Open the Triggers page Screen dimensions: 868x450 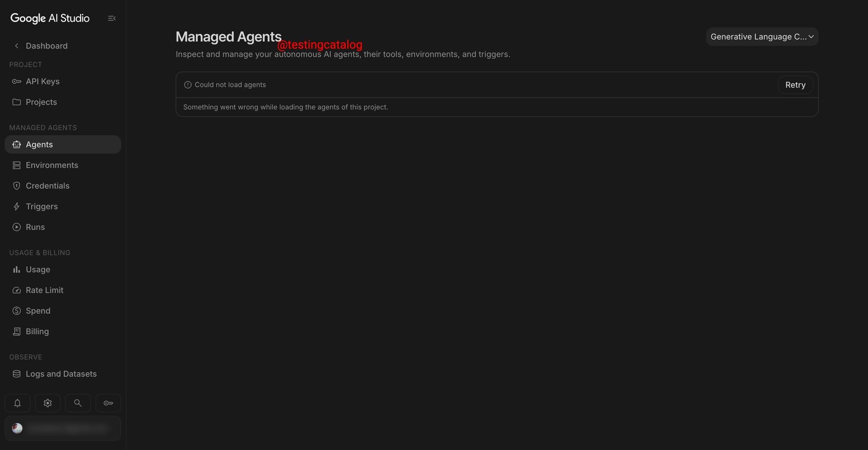pos(63,206)
